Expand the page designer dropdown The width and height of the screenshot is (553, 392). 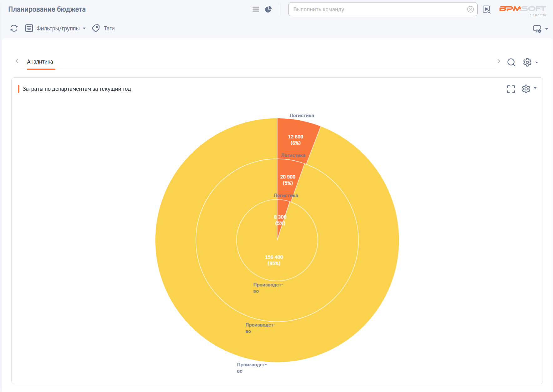(x=540, y=29)
